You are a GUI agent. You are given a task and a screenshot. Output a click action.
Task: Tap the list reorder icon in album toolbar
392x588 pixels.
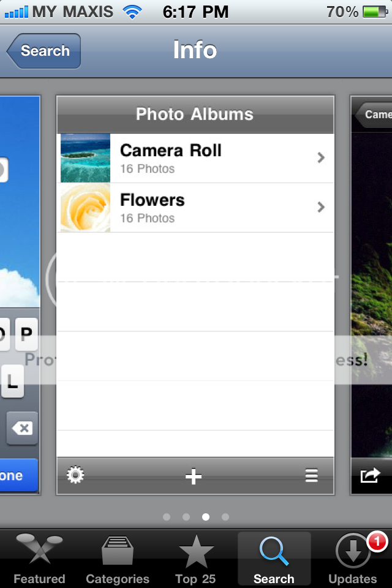pos(311,475)
